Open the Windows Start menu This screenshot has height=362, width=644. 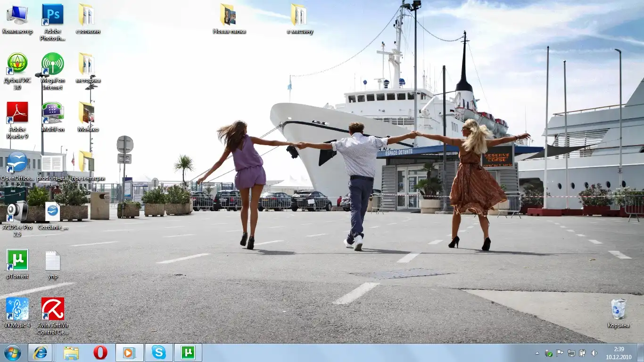[x=13, y=353]
